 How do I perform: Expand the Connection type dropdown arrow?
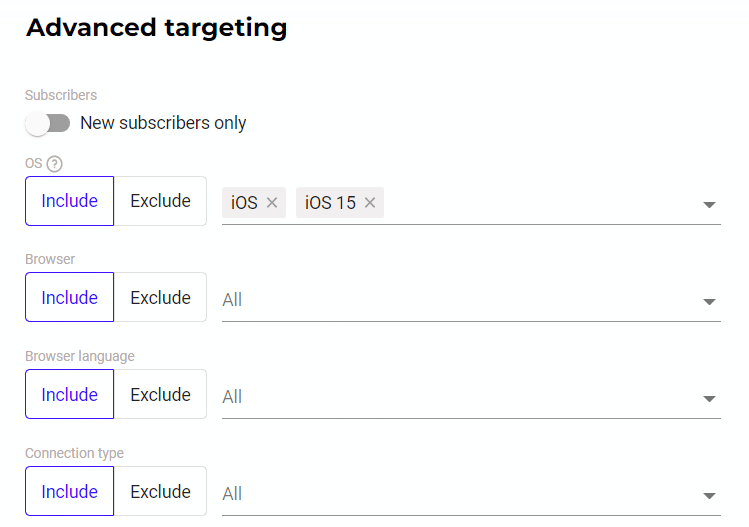click(709, 496)
